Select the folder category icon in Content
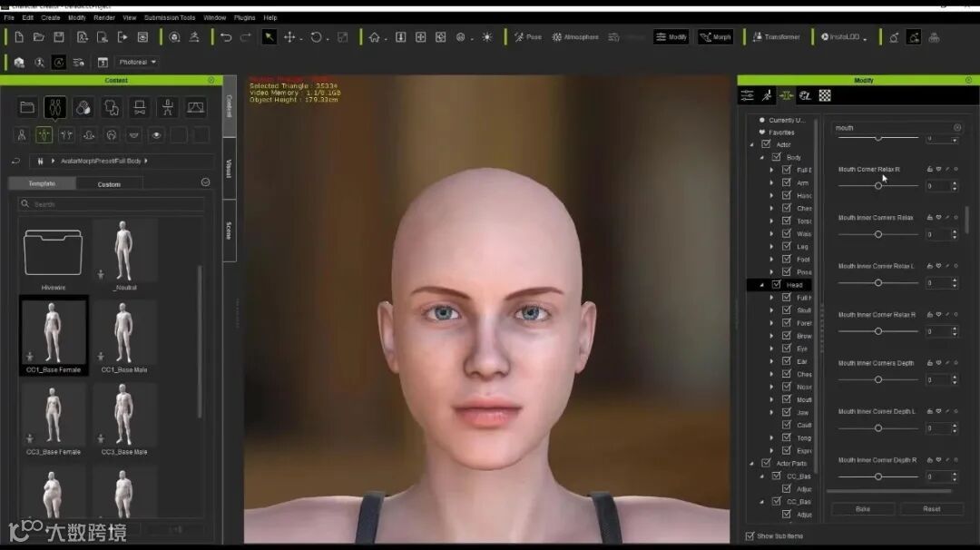 (27, 107)
